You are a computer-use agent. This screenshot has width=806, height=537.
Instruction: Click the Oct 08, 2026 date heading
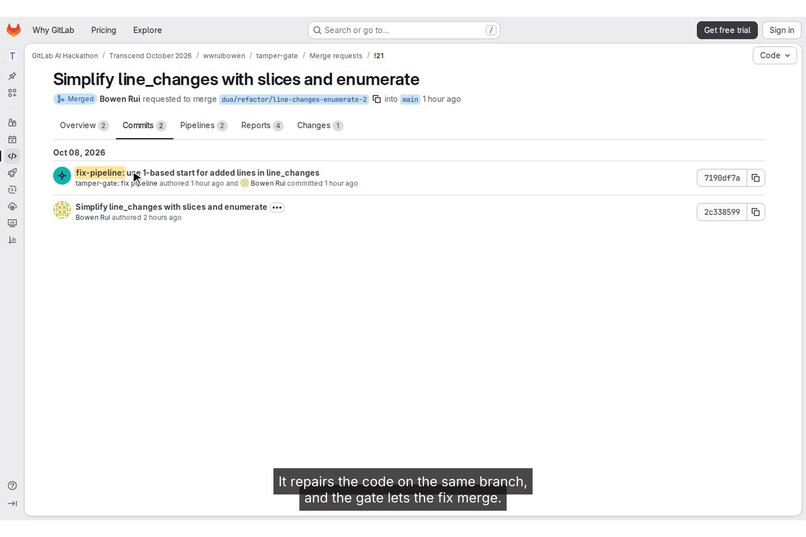click(79, 153)
